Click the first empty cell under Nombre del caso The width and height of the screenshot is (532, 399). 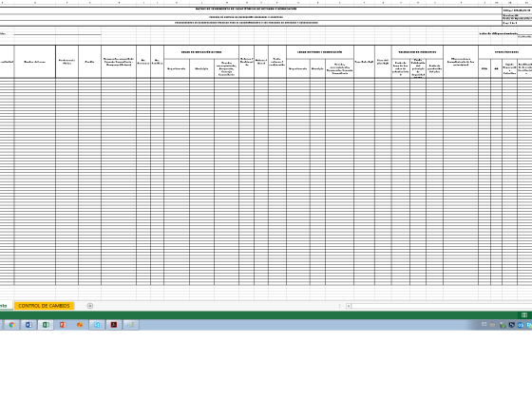tap(35, 80)
